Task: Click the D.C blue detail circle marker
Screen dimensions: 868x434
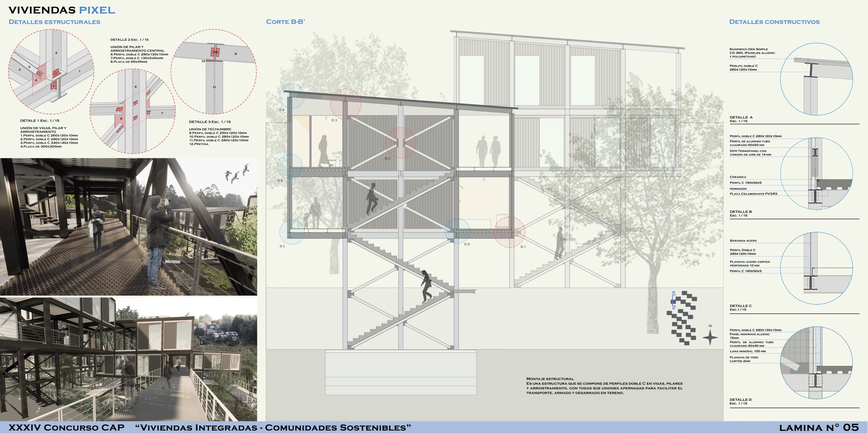Action: click(292, 232)
